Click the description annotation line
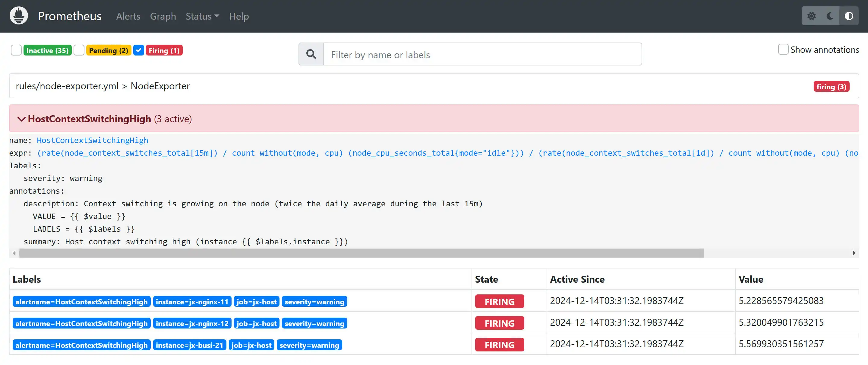Screen dimensions: 868x365 point(253,204)
